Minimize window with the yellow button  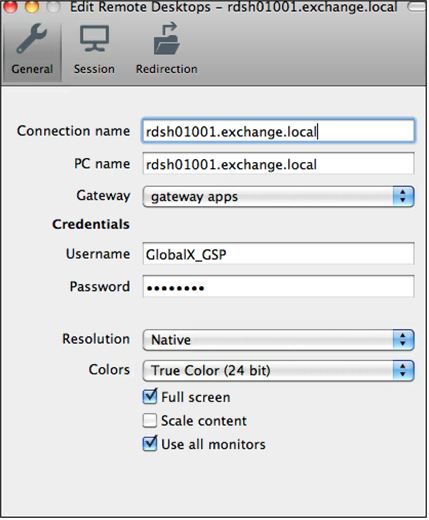click(32, 6)
